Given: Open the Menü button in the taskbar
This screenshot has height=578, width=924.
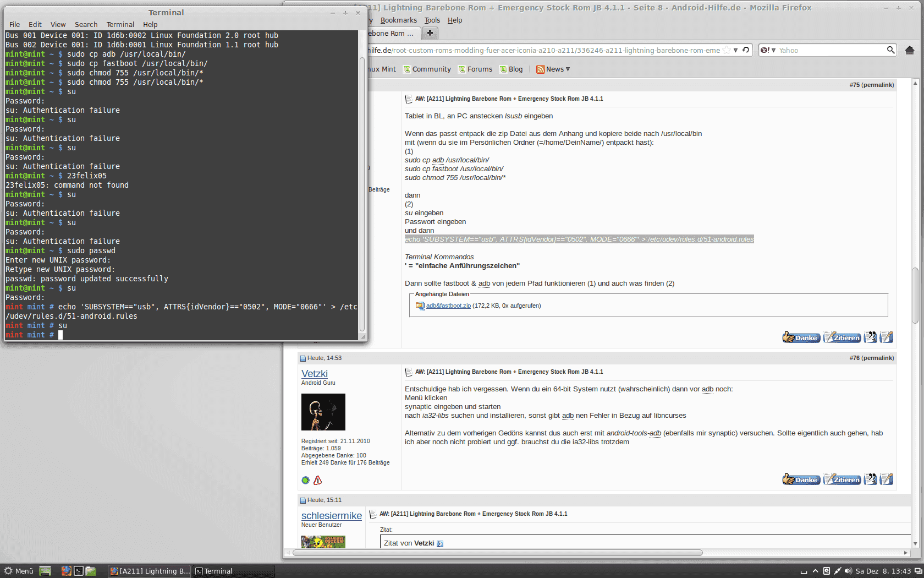Looking at the screenshot, I should pyautogui.click(x=19, y=571).
